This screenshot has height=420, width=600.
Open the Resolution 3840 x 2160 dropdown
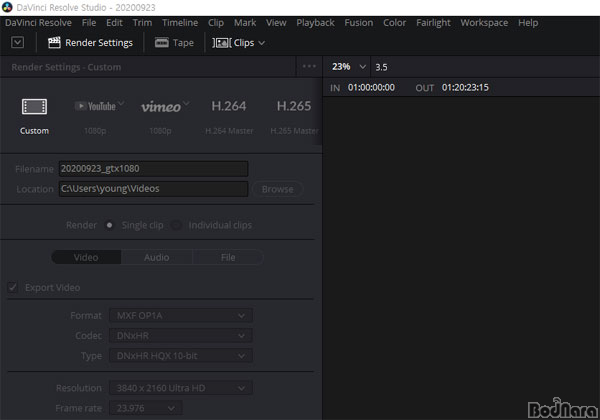tap(181, 388)
